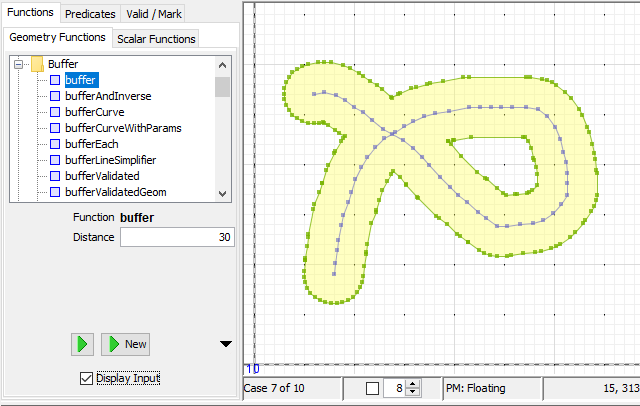Click the Buffer folder icon
Screen dimensions: 640x406
(38, 64)
